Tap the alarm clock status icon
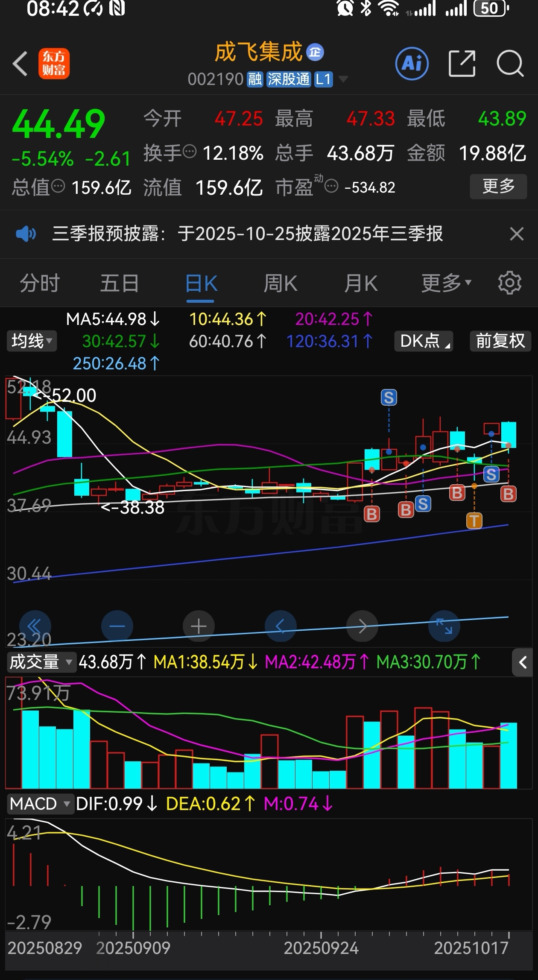The width and height of the screenshot is (538, 980). pos(345,8)
